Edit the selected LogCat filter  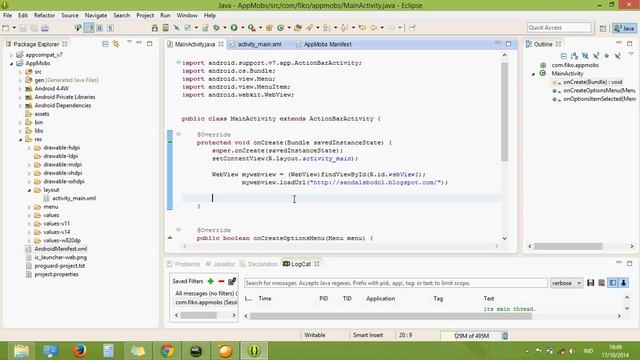pos(232,281)
